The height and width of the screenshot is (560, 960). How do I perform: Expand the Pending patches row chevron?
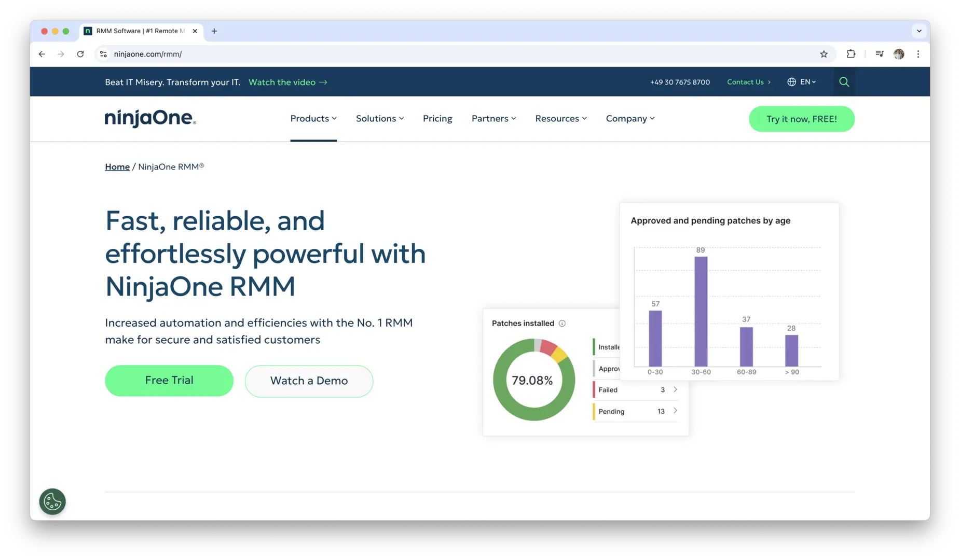pyautogui.click(x=675, y=411)
